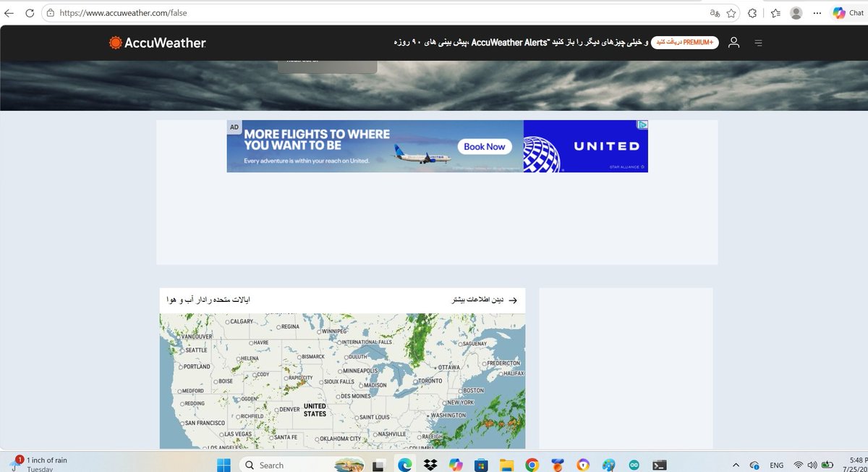The image size is (868, 472).
Task: Click Minneapolis on the radar map
Action: pos(357,371)
